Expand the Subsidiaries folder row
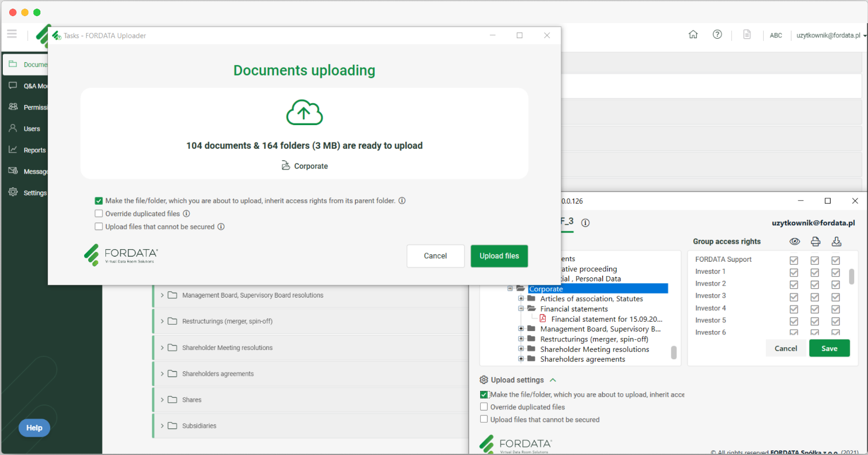 pyautogui.click(x=162, y=426)
